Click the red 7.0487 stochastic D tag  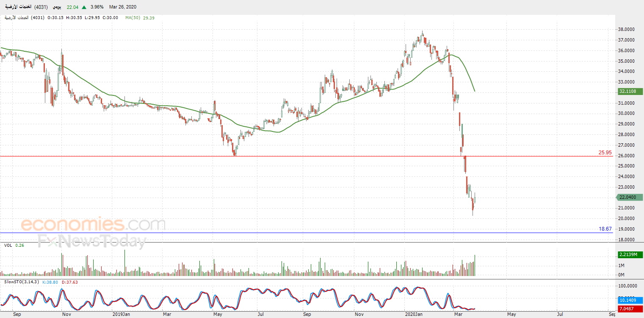(630, 308)
